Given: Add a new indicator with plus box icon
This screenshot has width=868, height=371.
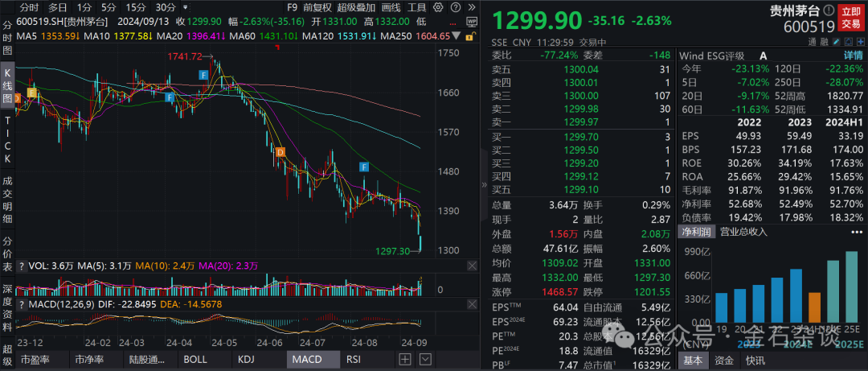Looking at the screenshot, I should [x=405, y=359].
